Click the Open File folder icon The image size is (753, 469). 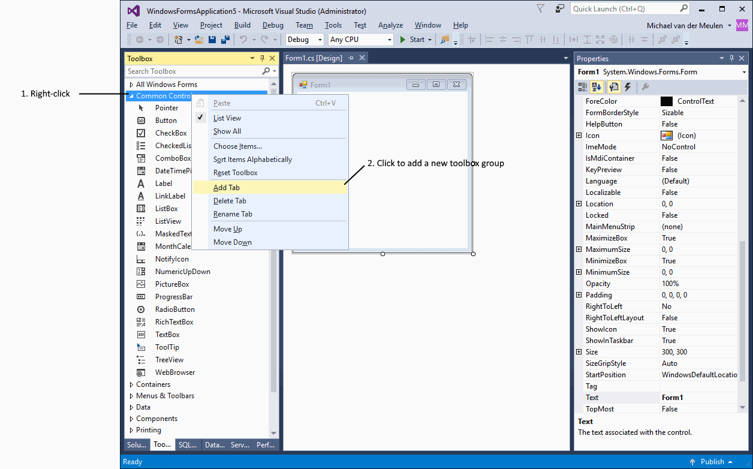[x=199, y=40]
